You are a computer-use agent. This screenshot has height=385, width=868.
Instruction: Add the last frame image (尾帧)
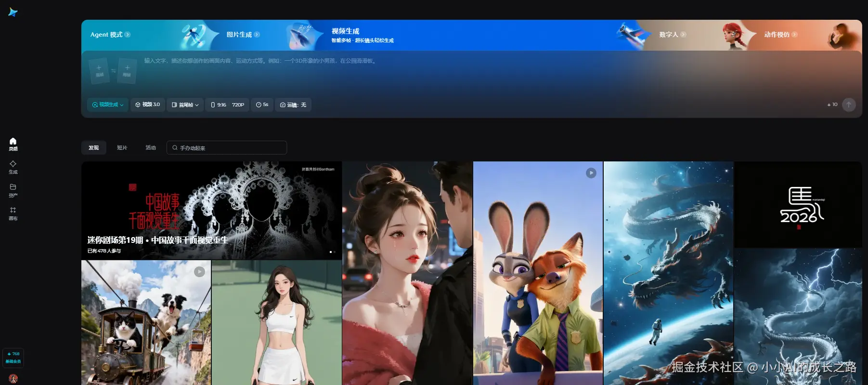pyautogui.click(x=127, y=71)
